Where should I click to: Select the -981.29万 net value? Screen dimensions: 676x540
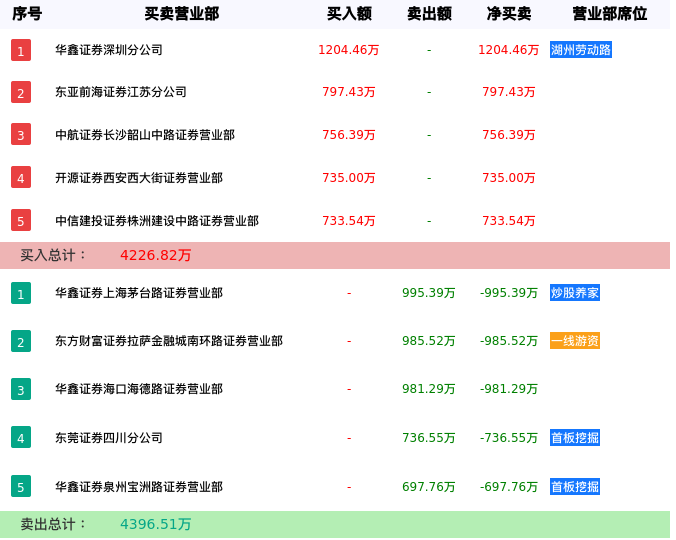(x=509, y=389)
